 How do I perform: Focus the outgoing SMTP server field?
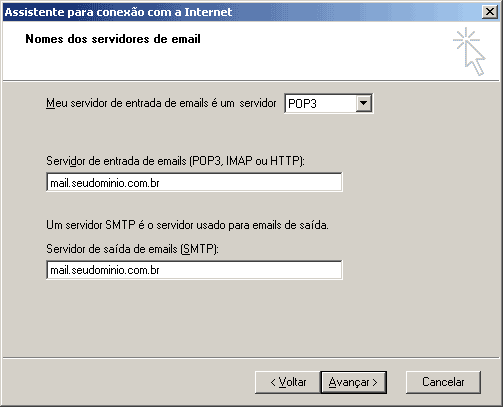[194, 270]
